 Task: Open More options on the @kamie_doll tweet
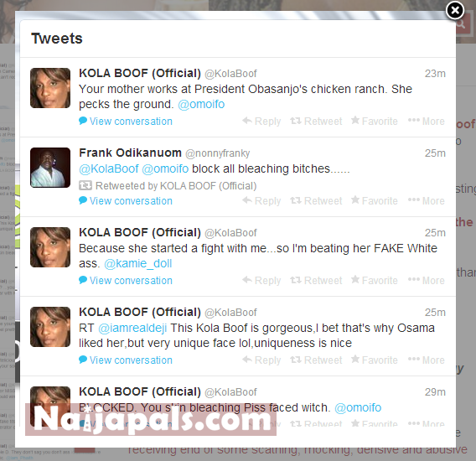tap(427, 280)
